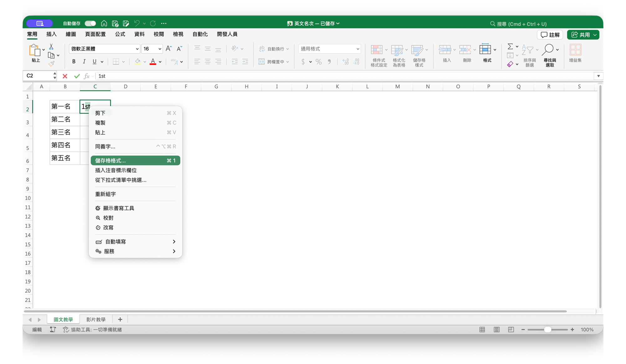
Task: Click the AutoSum sigma icon
Action: coord(510,47)
